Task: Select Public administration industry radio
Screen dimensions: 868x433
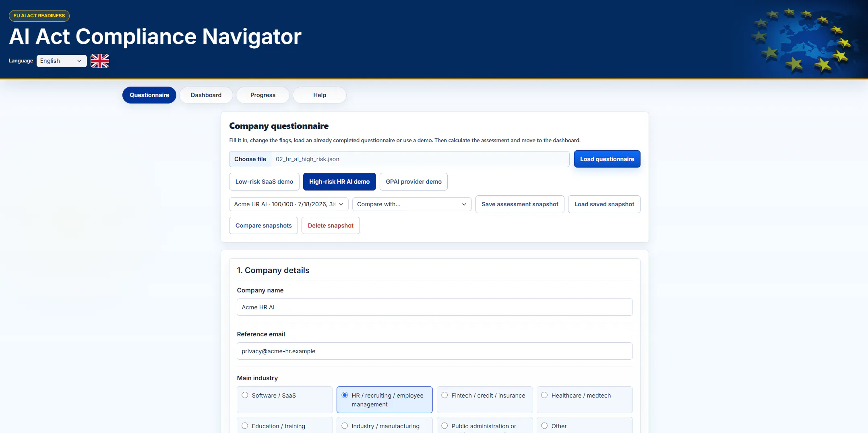Action: 444,426
